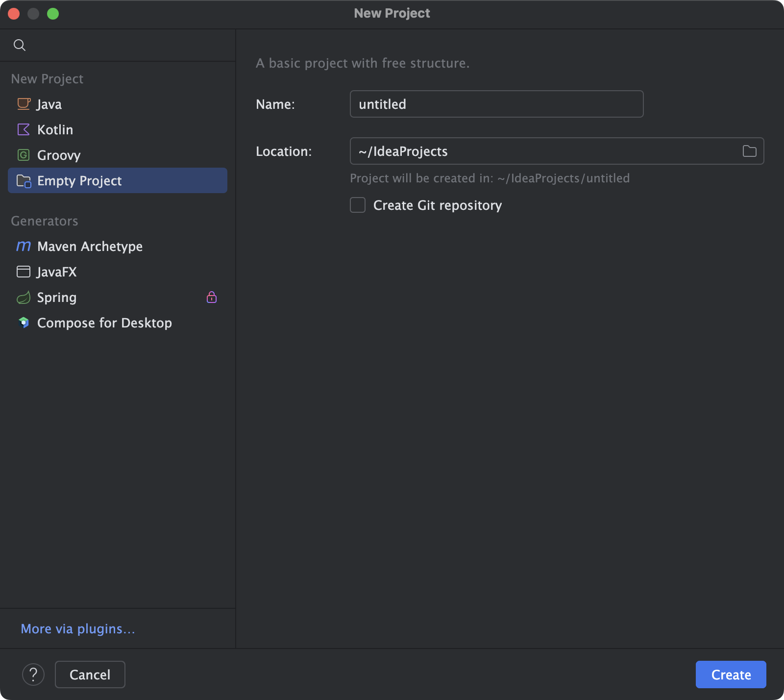784x700 pixels.
Task: Click 'Project will be created in' hint text
Action: point(490,178)
